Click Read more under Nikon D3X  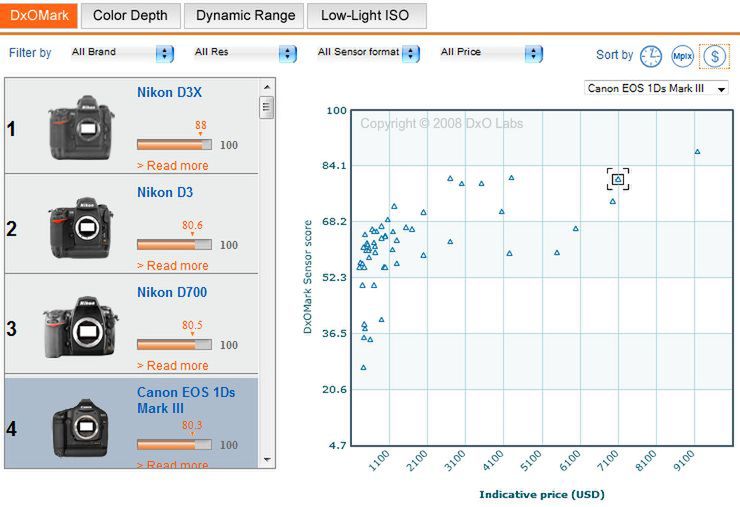point(173,166)
